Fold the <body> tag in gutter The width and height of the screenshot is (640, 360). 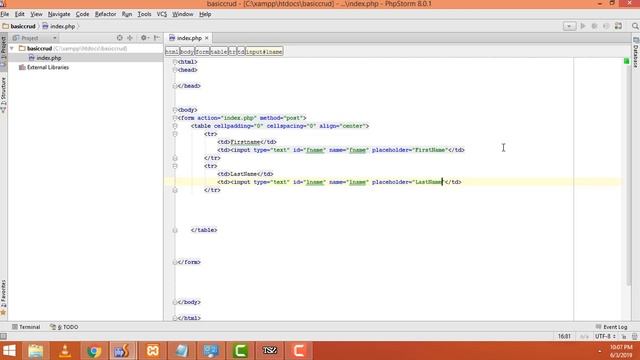(175, 110)
